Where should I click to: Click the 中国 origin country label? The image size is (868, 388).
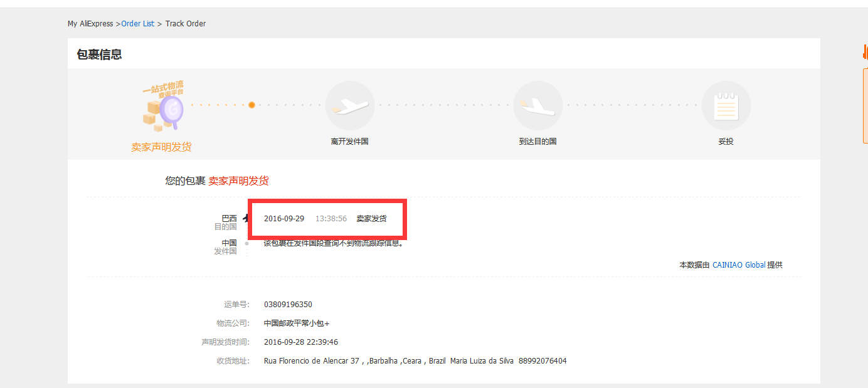click(229, 243)
